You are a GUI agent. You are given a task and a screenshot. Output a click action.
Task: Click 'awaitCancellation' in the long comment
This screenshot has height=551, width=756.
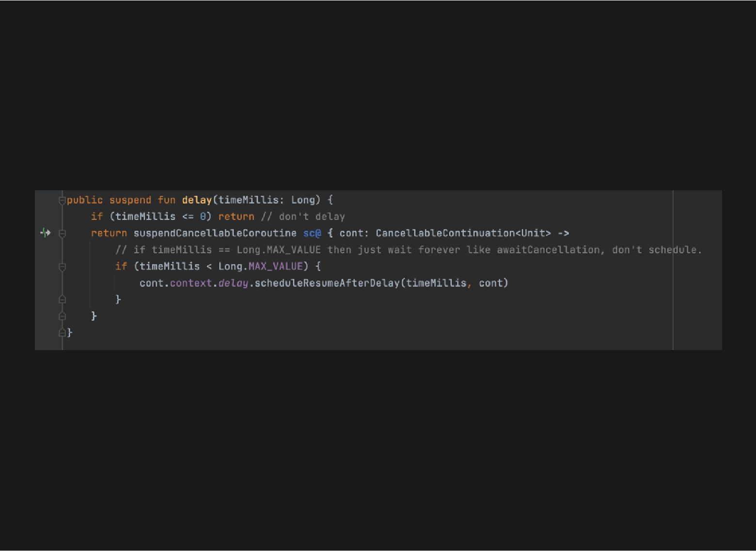[x=548, y=250]
